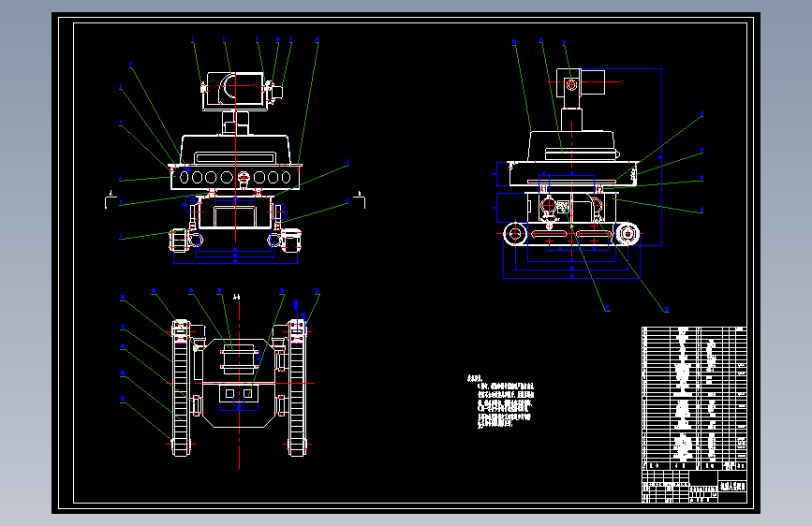Select the parts list table
Viewport: 812px width, 526px height.
pyautogui.click(x=694, y=399)
